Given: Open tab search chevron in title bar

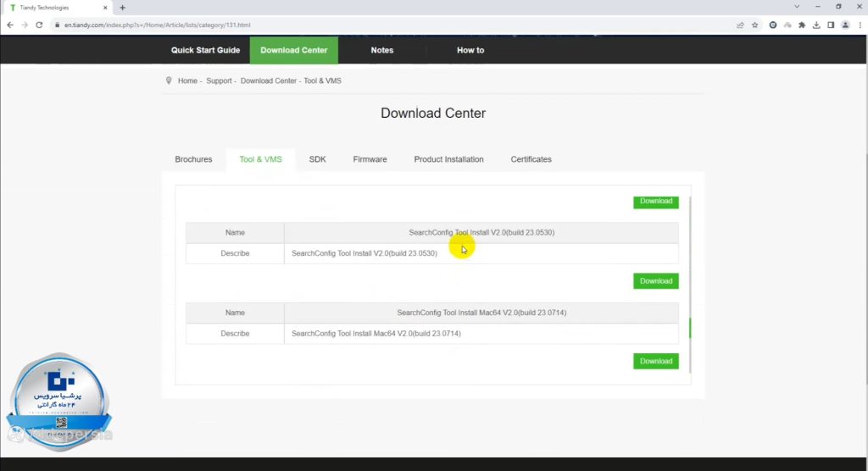Looking at the screenshot, I should point(797,7).
